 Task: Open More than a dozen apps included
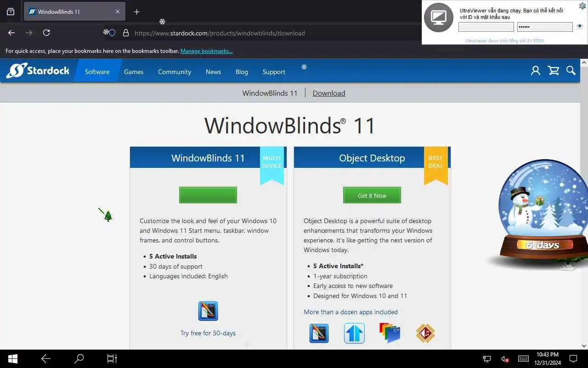(x=351, y=312)
